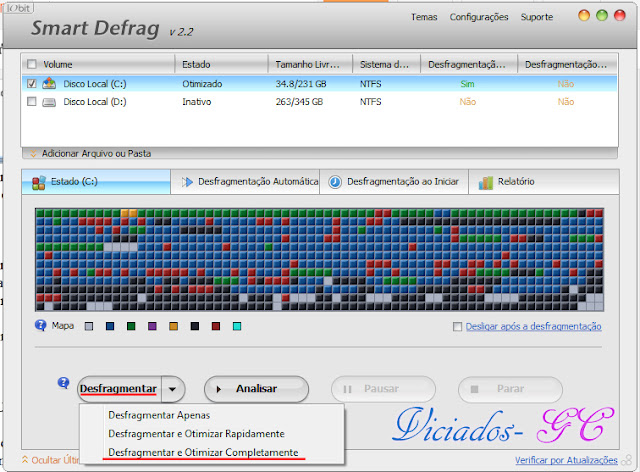This screenshot has height=472, width=640.
Task: Click the orange map legend swatch
Action: click(x=173, y=326)
